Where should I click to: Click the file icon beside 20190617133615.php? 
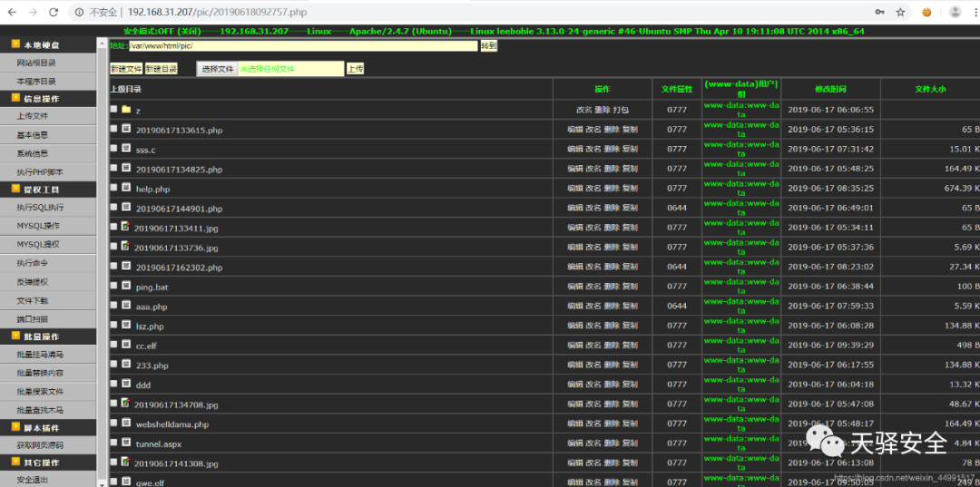pyautogui.click(x=126, y=129)
